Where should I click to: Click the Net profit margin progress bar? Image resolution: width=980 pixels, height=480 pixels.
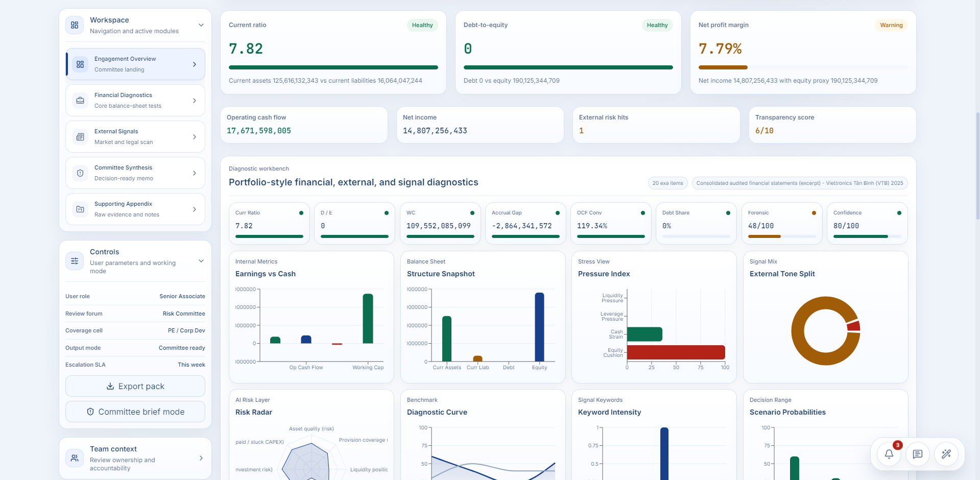click(803, 67)
